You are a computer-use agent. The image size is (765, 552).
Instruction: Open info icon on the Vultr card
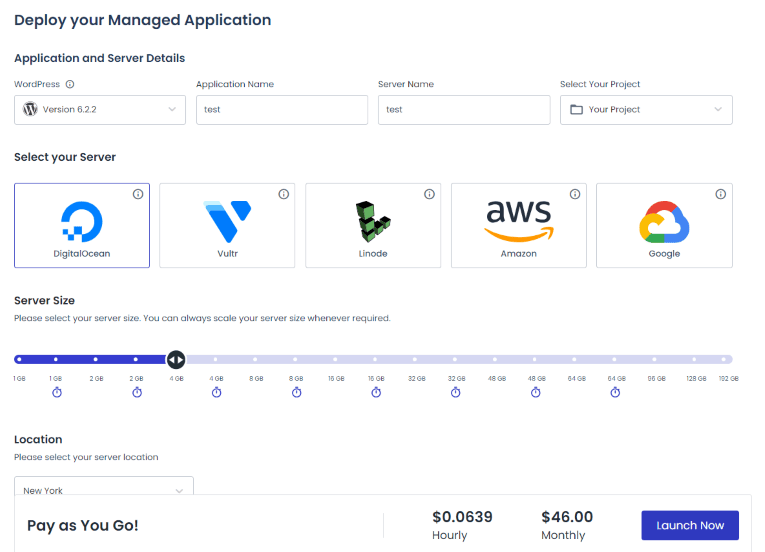click(283, 194)
